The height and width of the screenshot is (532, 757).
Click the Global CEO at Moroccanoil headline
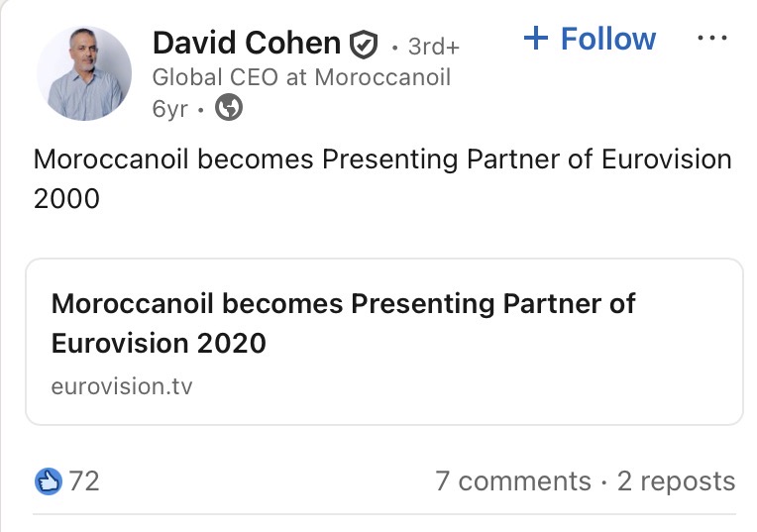click(x=301, y=77)
